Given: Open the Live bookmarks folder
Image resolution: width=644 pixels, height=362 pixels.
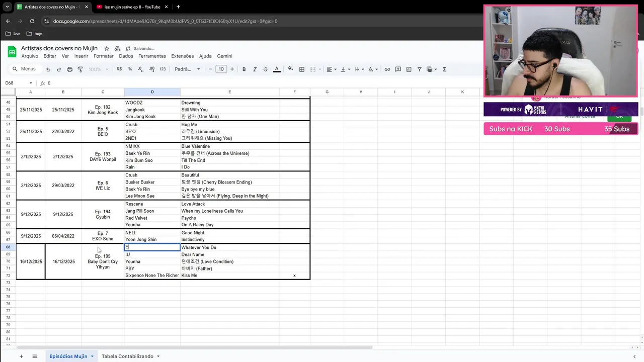Looking at the screenshot, I should point(13,34).
